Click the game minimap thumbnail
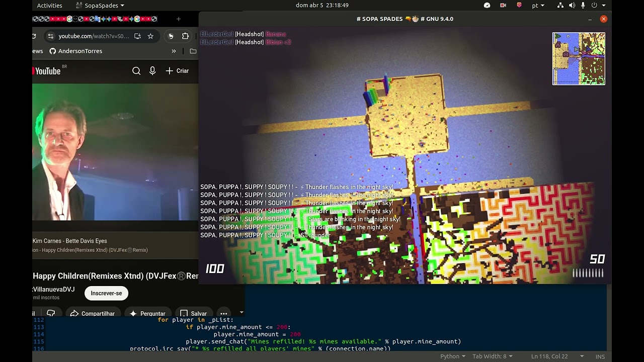This screenshot has width=644, height=362. point(579,58)
